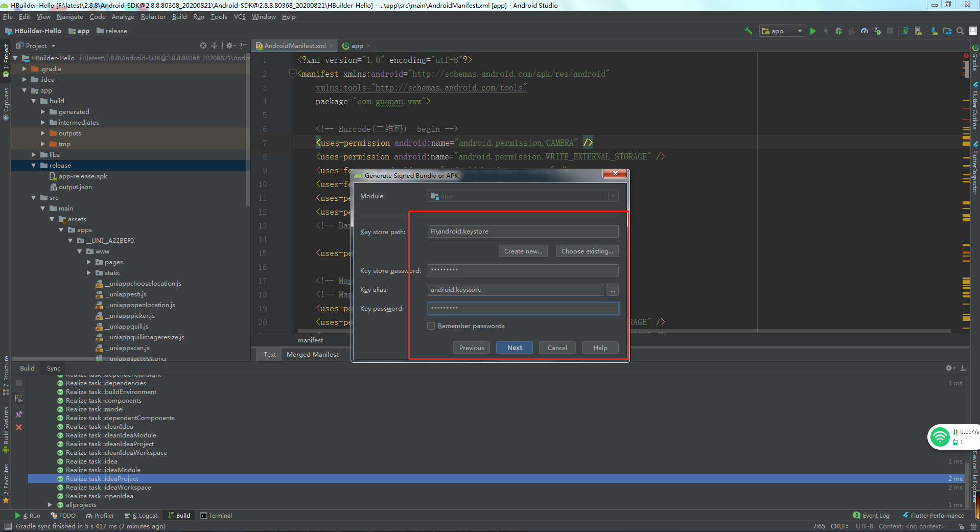Click the Make Project hammer icon

(749, 31)
